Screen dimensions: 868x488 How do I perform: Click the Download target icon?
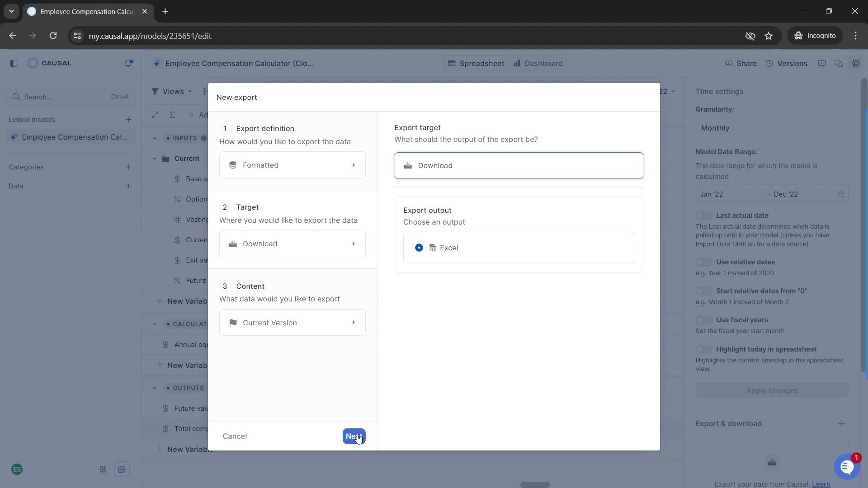(408, 166)
